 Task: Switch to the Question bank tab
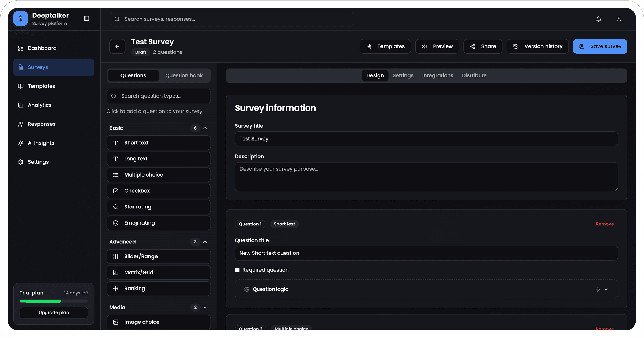pyautogui.click(x=184, y=75)
